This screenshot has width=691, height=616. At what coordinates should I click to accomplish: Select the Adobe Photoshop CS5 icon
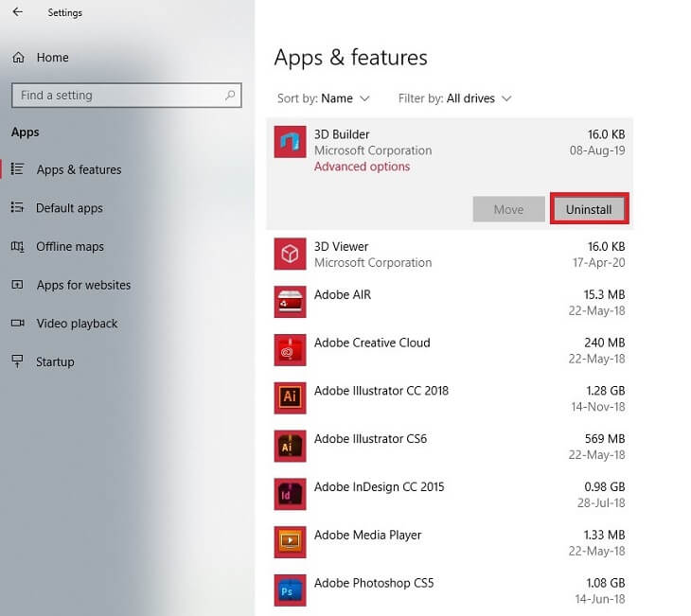[x=289, y=590]
